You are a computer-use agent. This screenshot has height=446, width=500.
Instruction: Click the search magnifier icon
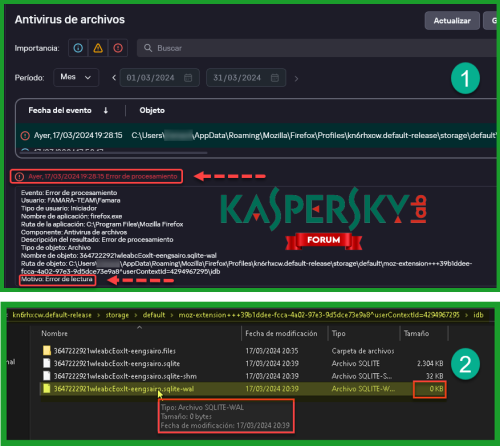(x=148, y=48)
